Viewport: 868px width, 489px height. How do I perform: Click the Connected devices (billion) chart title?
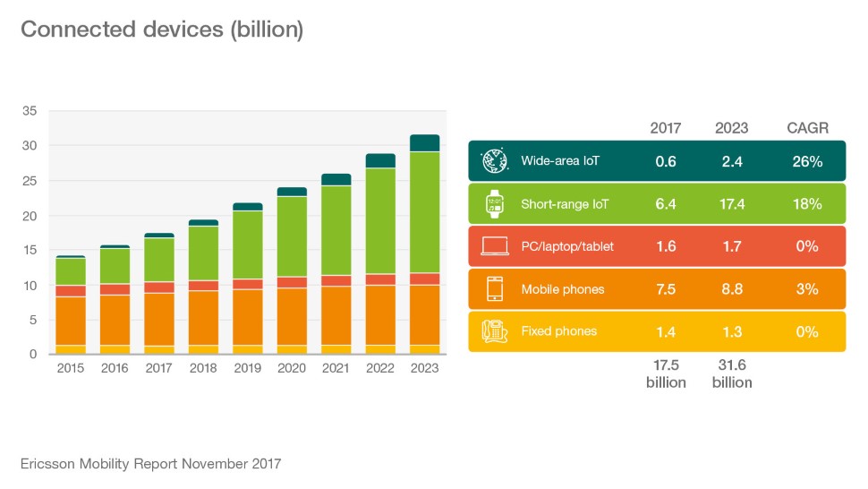162,30
